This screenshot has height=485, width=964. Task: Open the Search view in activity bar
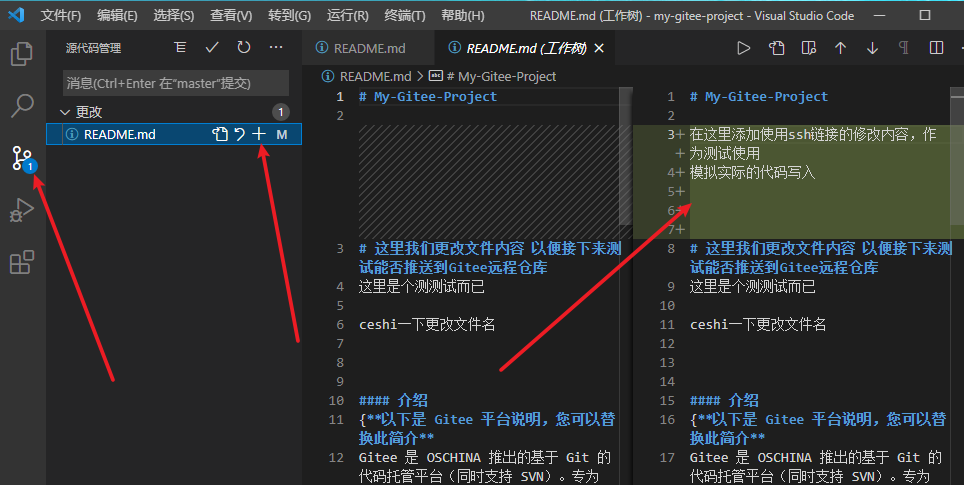point(22,106)
